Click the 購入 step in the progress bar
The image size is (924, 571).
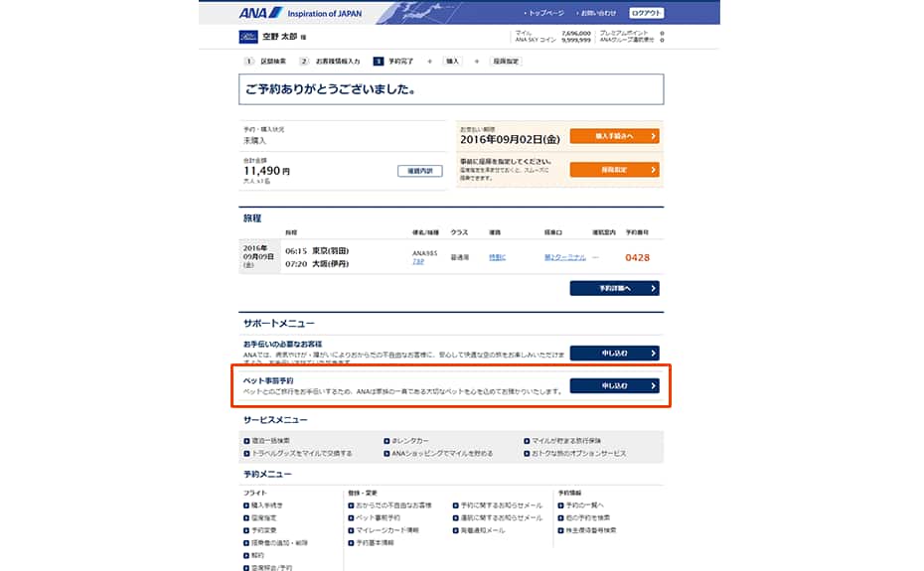coord(452,62)
